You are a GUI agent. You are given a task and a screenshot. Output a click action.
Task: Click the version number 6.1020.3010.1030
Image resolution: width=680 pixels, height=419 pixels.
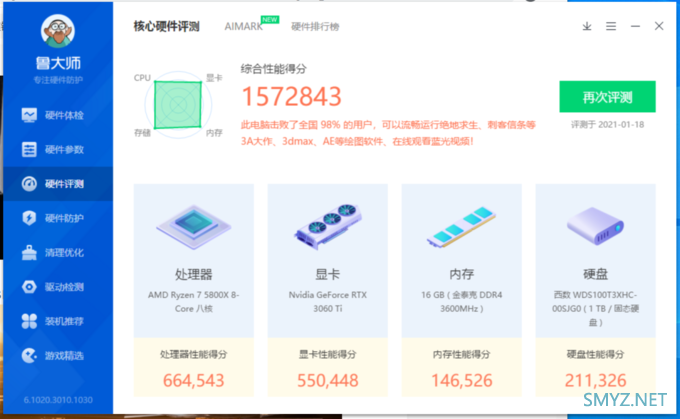[58, 400]
